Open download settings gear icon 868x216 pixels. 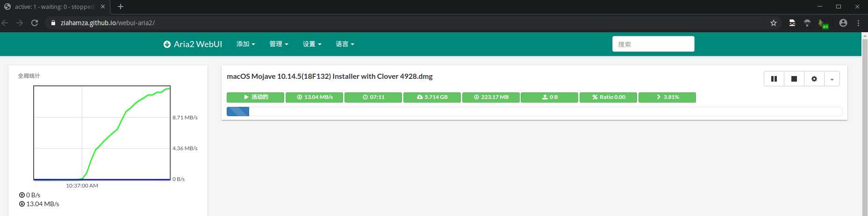pos(814,79)
